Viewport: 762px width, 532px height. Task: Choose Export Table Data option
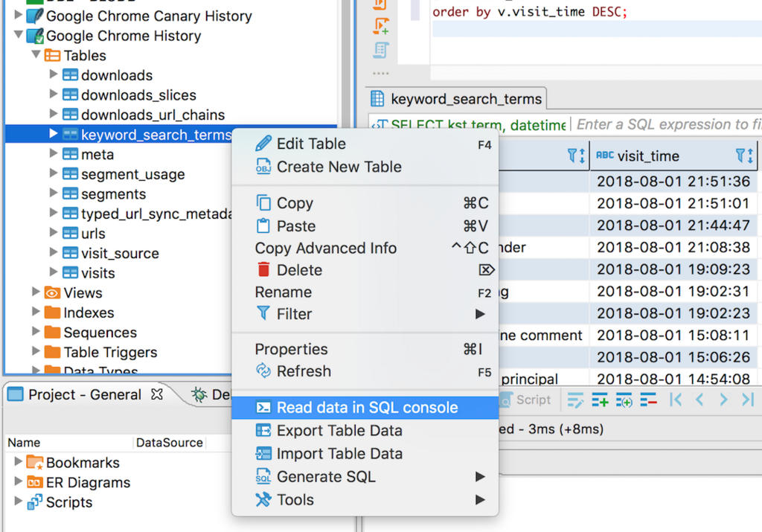(x=365, y=431)
